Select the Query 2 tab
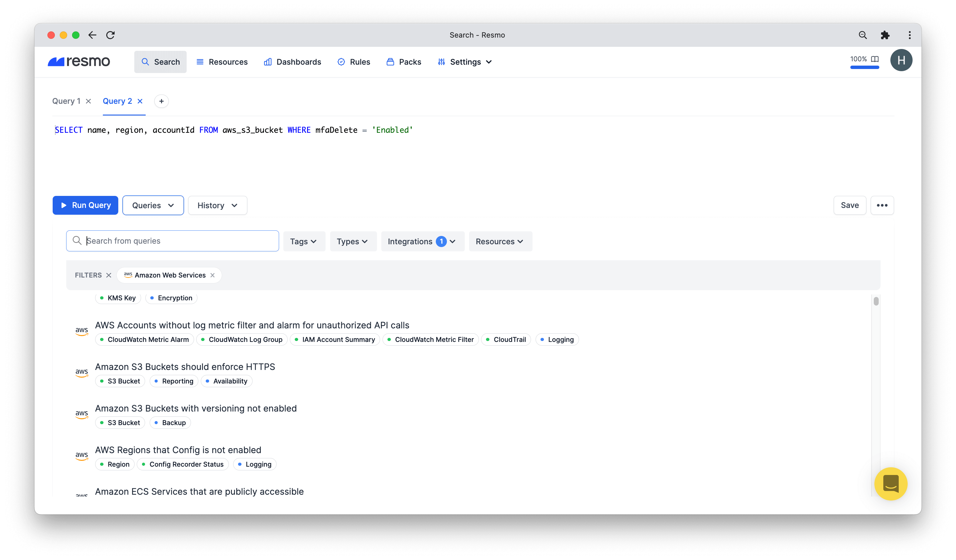The height and width of the screenshot is (560, 956). 117,101
